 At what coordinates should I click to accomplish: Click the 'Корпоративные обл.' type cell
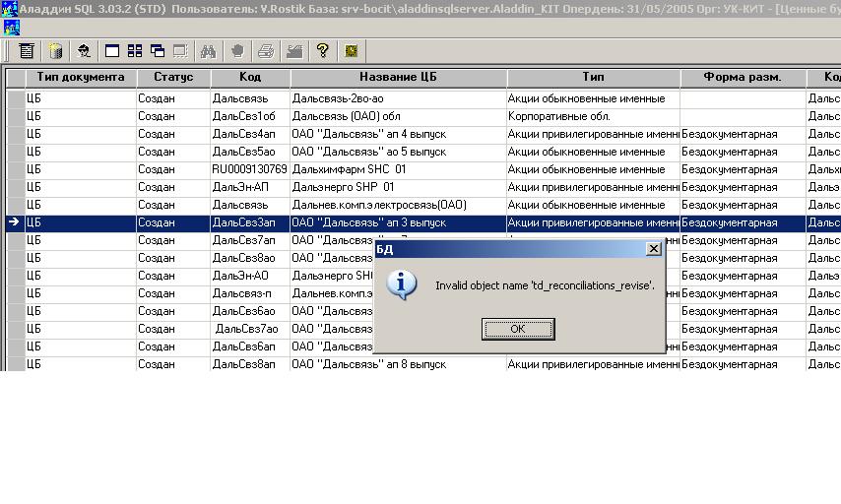(x=593, y=116)
